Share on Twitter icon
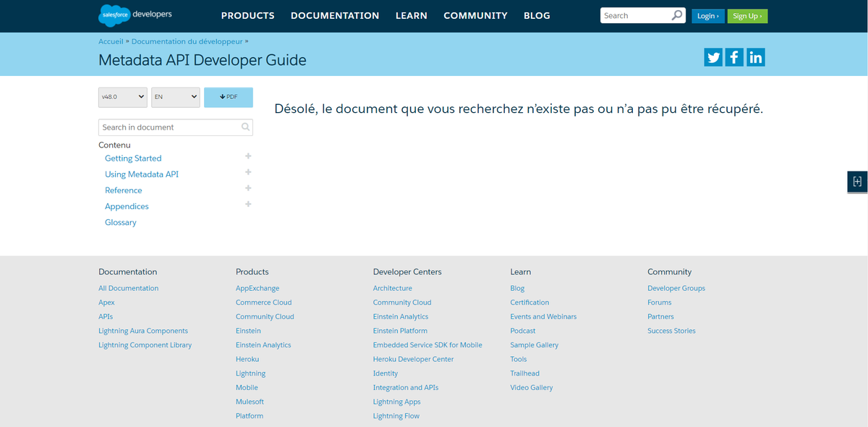Screen dimensions: 868x427 click(x=713, y=58)
